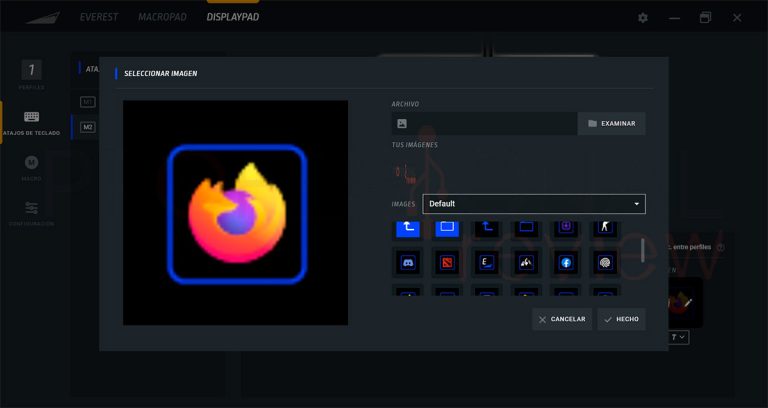This screenshot has height=408, width=768.
Task: Pick the solid blue folder image
Action: (x=447, y=229)
